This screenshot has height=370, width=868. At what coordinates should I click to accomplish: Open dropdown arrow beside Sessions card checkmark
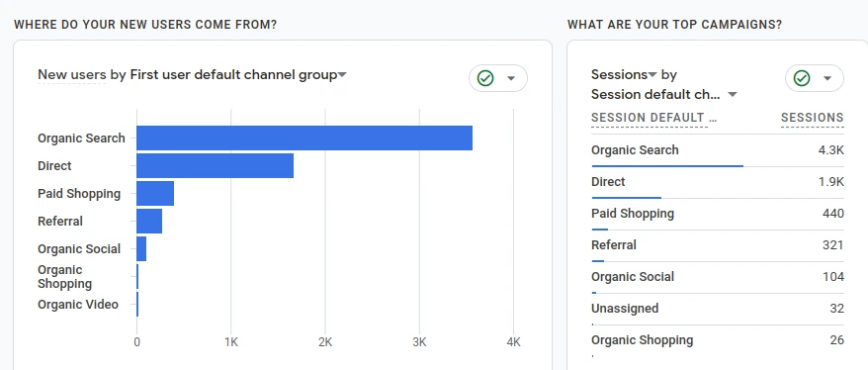[827, 79]
